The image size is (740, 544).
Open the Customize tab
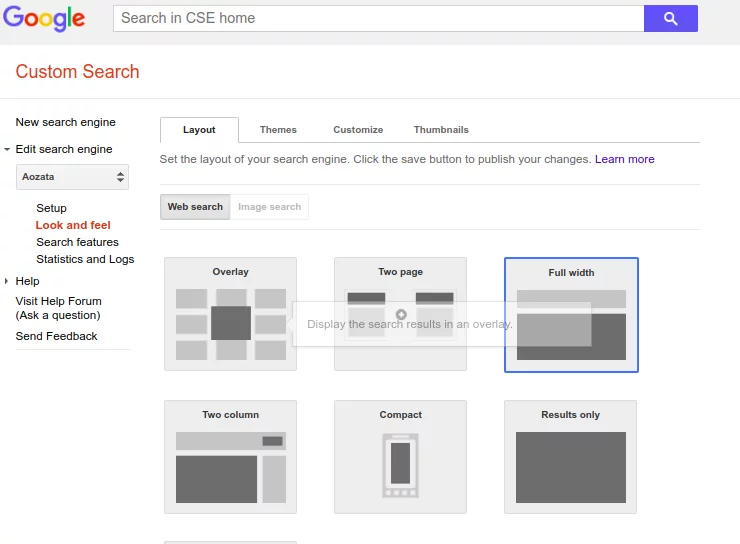click(358, 130)
